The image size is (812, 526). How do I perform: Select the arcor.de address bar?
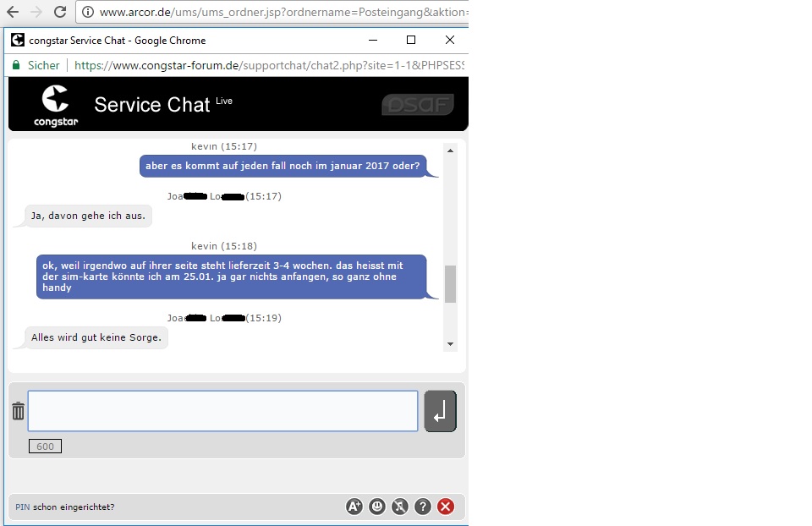pyautogui.click(x=279, y=12)
